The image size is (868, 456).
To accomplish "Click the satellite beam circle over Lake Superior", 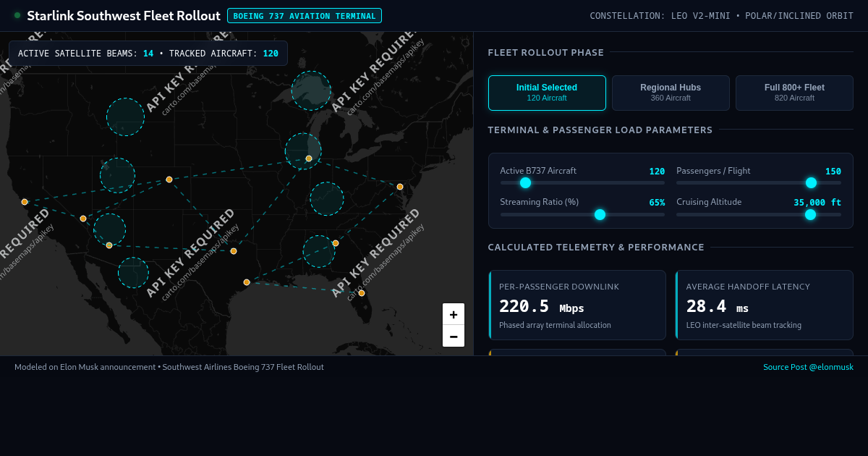I will tap(311, 90).
